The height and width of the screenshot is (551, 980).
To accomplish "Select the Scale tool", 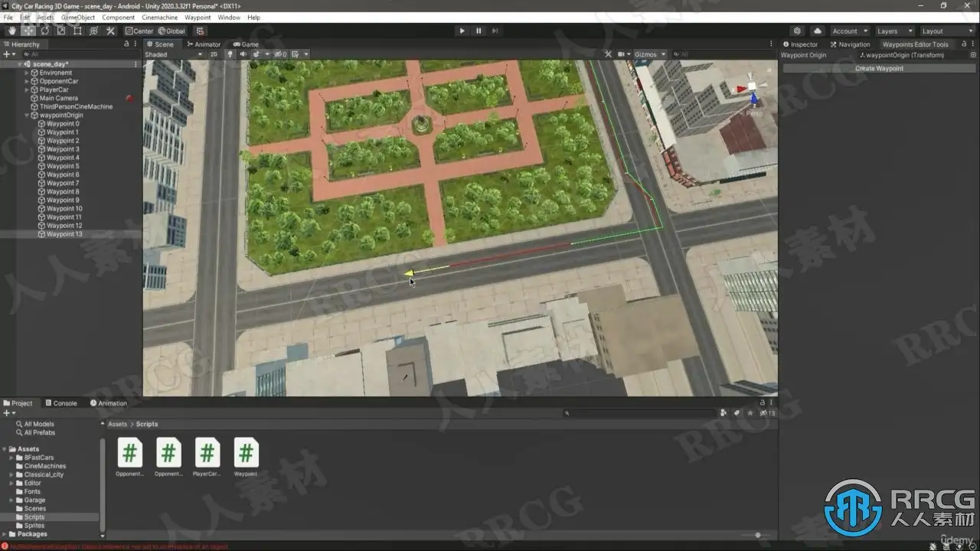I will coord(61,31).
